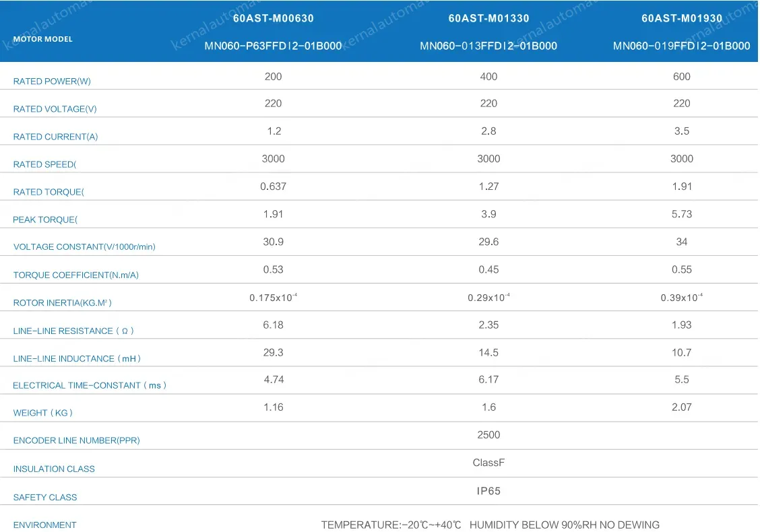Click the 0.637 rated torque value

[x=273, y=187]
